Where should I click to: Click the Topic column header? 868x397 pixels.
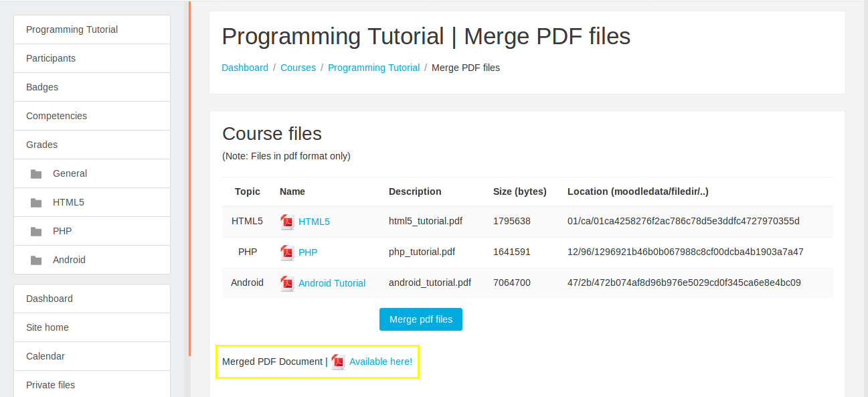point(248,191)
